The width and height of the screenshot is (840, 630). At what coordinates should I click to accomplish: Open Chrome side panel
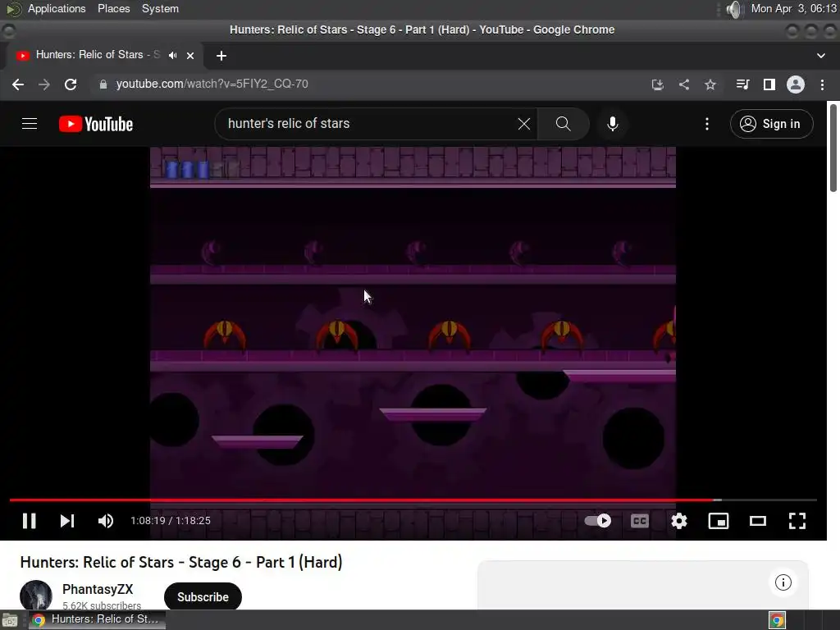[769, 84]
